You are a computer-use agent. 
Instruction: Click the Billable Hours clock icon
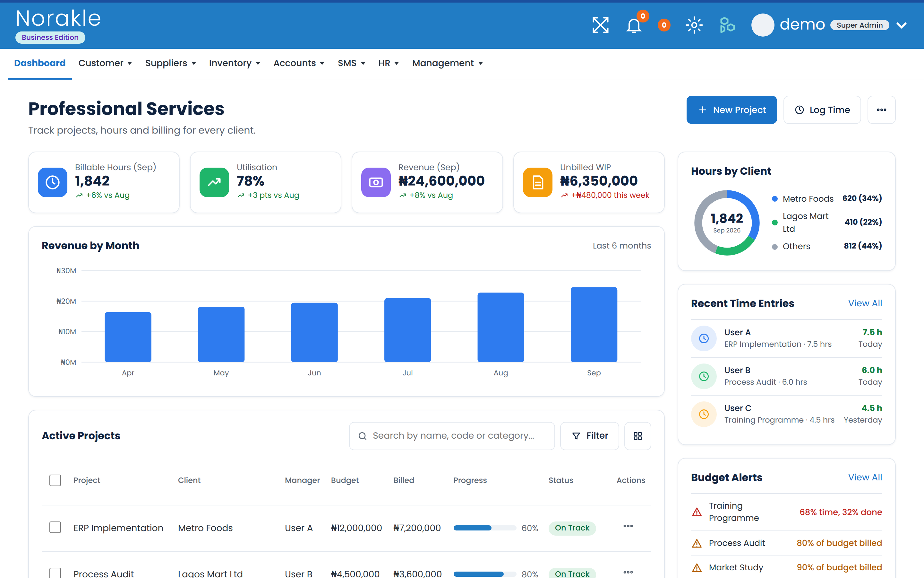(x=53, y=182)
